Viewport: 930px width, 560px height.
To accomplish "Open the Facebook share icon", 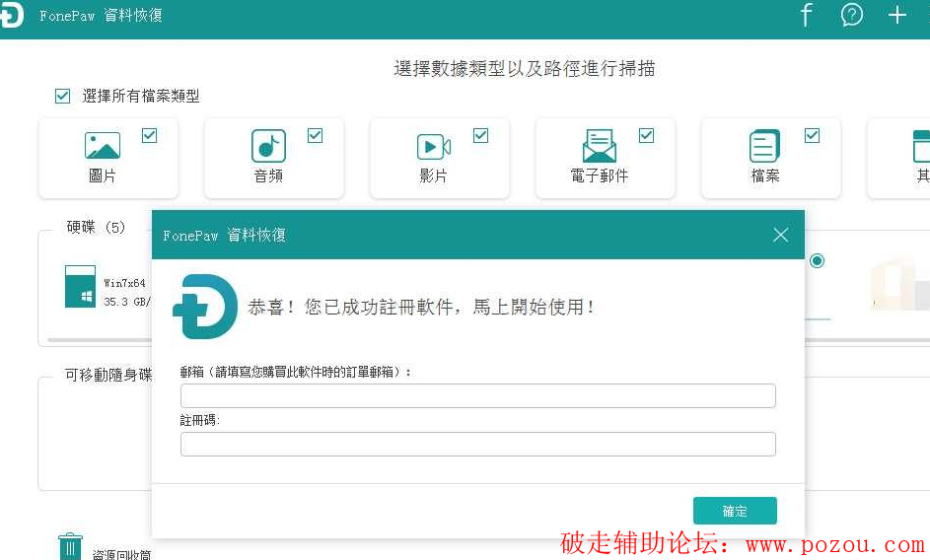I will [806, 15].
